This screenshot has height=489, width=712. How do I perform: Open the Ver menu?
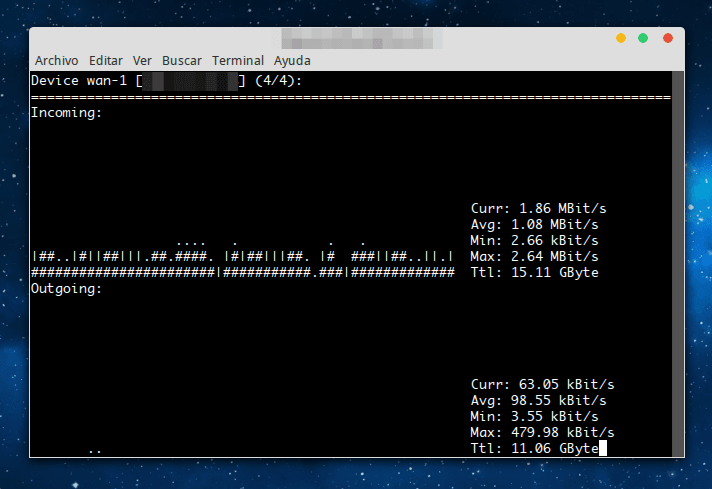pos(142,60)
